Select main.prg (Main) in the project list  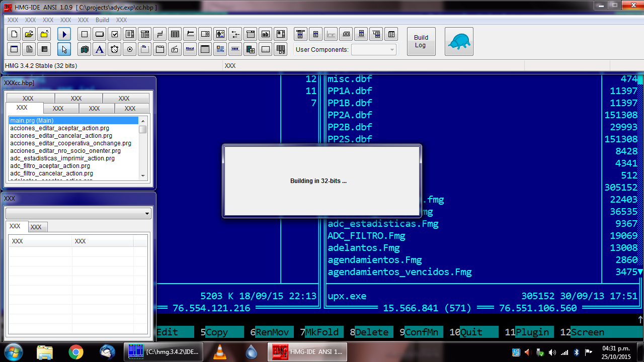point(73,121)
